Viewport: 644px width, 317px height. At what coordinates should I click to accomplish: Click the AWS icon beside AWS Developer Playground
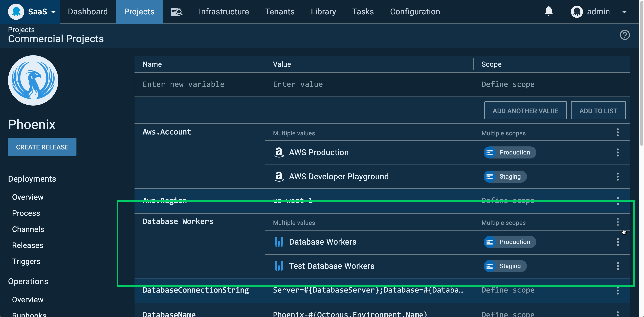(x=279, y=176)
